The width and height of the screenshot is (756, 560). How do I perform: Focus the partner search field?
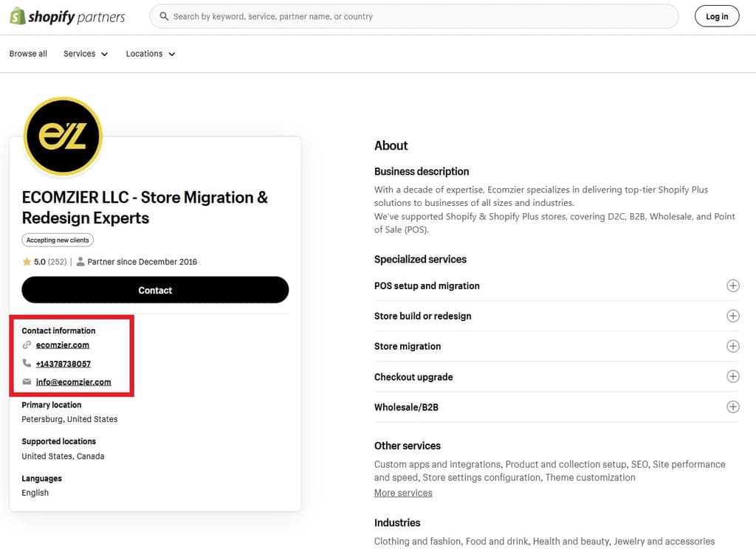tap(414, 16)
